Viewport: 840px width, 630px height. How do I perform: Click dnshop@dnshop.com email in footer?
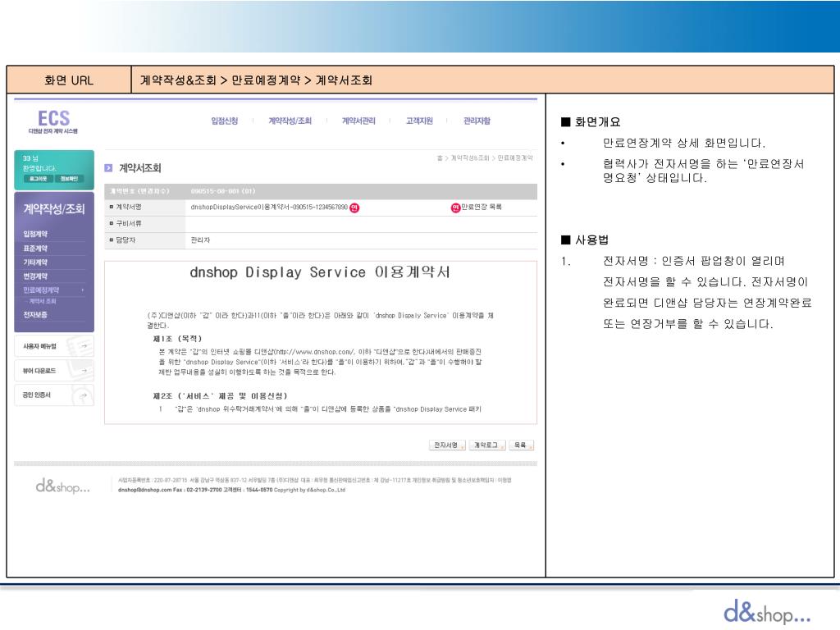click(x=144, y=490)
